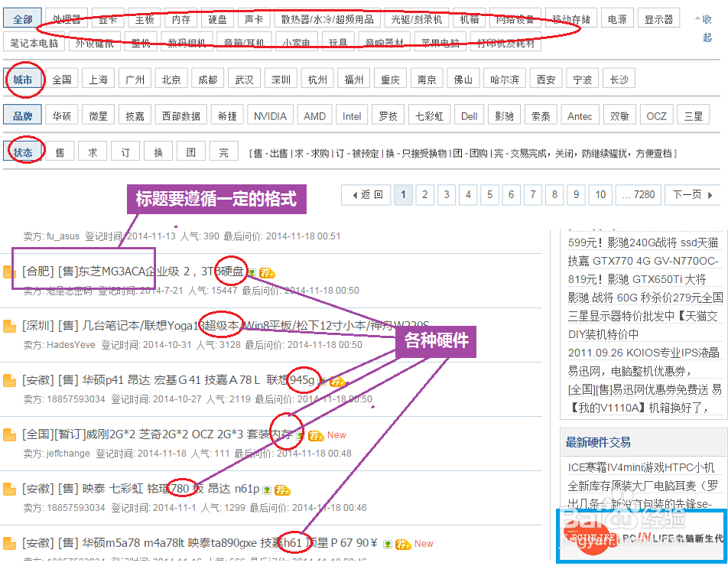Set status filter to 完

(223, 152)
